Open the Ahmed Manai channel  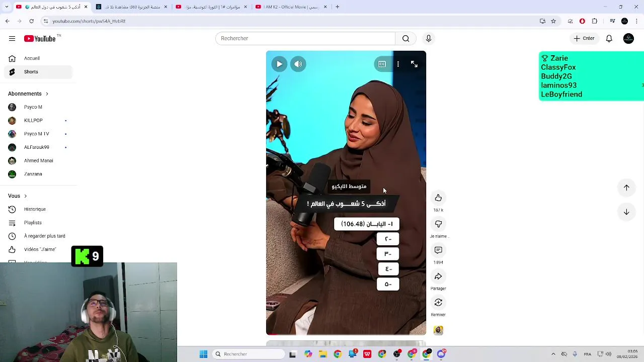coord(38,160)
